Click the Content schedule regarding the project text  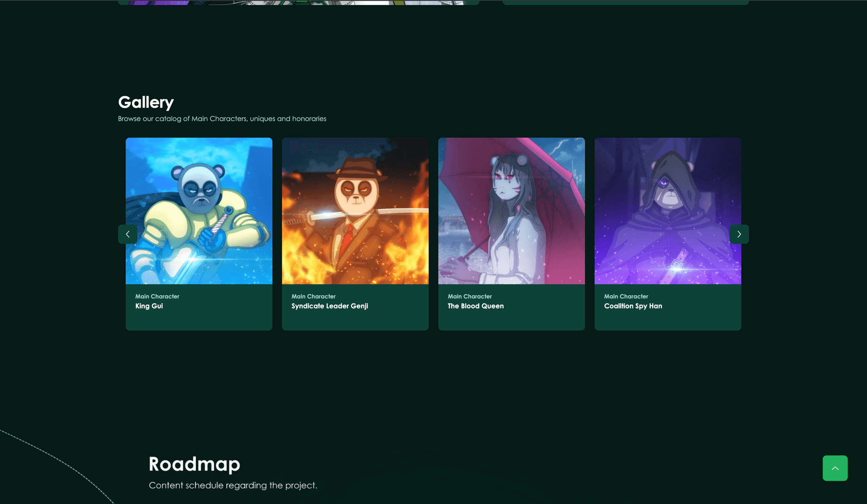233,485
